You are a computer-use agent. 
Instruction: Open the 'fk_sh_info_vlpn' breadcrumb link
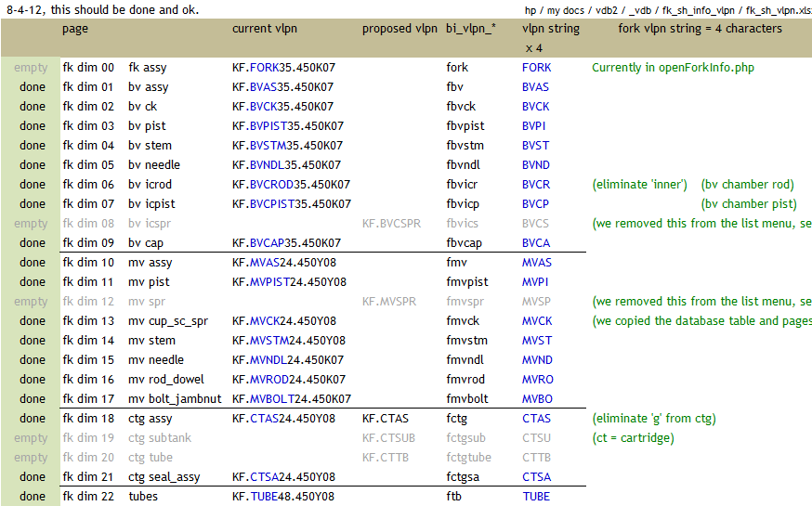(700, 10)
